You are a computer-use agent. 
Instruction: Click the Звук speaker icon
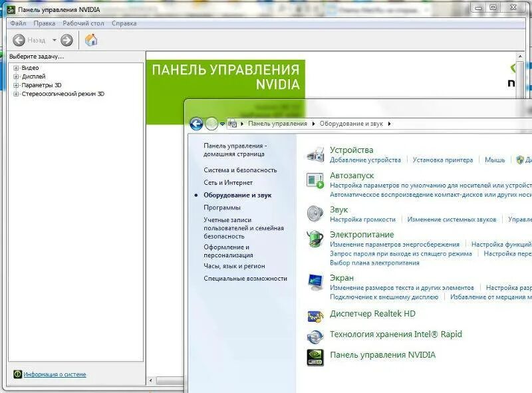315,213
